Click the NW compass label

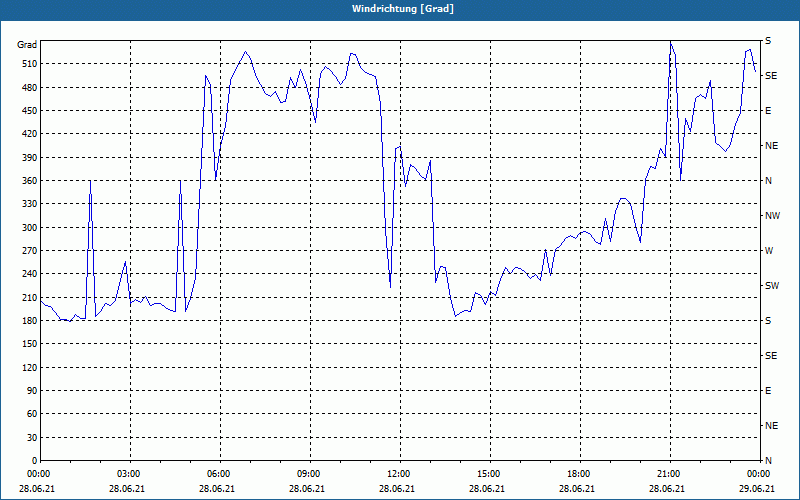(x=772, y=216)
